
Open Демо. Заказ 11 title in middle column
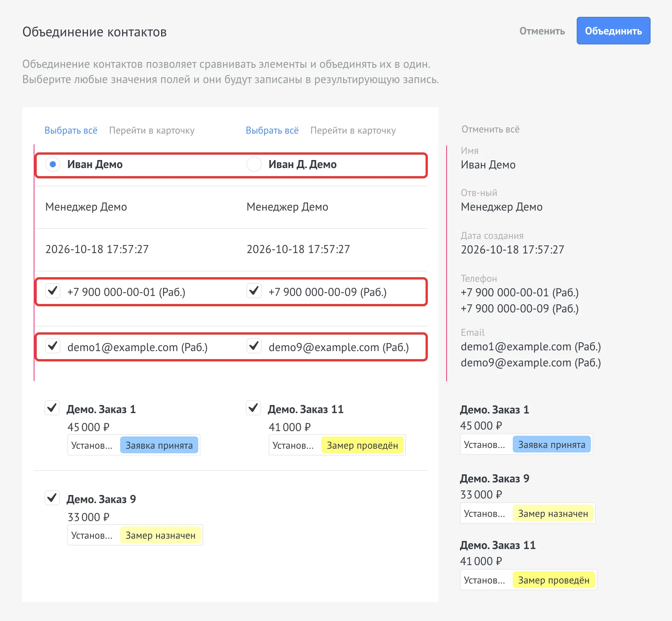[305, 409]
